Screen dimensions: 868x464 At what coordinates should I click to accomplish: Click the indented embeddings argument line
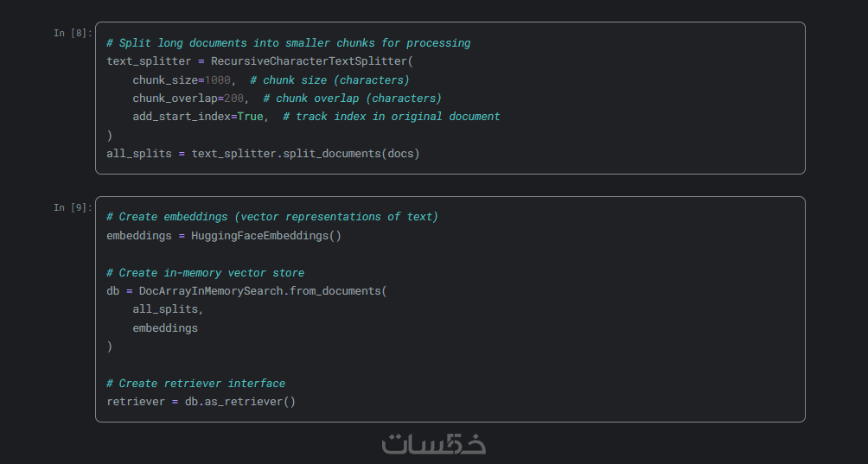(x=164, y=328)
